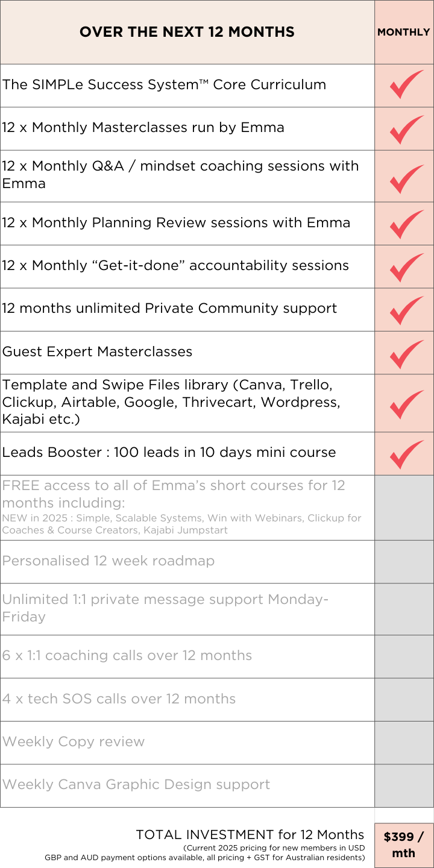Click the empty grey cell for Weekly Copy review
Viewport: 434px width, 868px height.
click(x=404, y=743)
